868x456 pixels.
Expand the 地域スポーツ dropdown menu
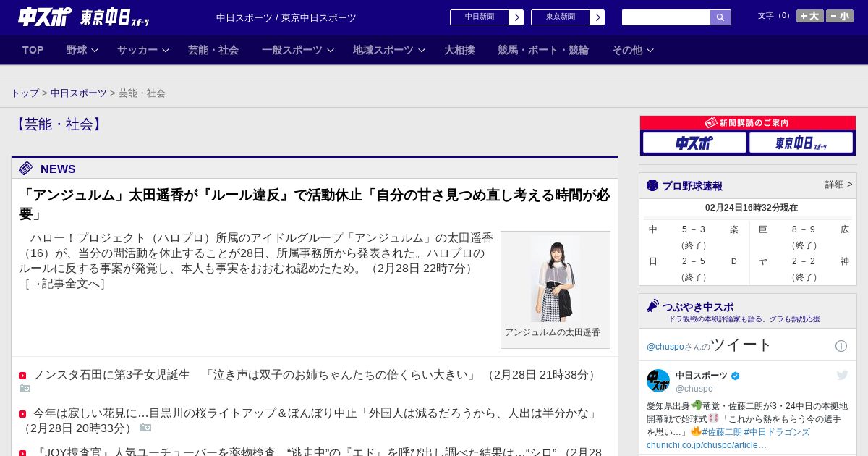click(x=389, y=50)
